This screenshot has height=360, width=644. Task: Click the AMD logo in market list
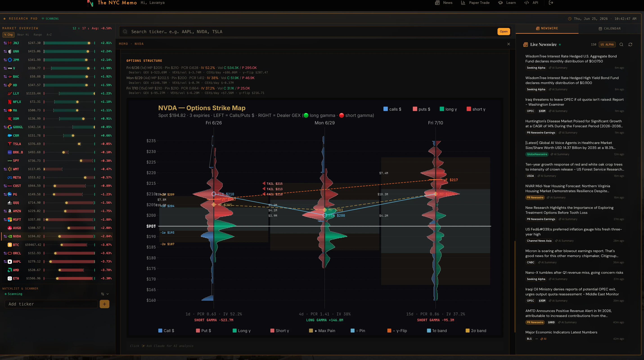pyautogui.click(x=10, y=270)
